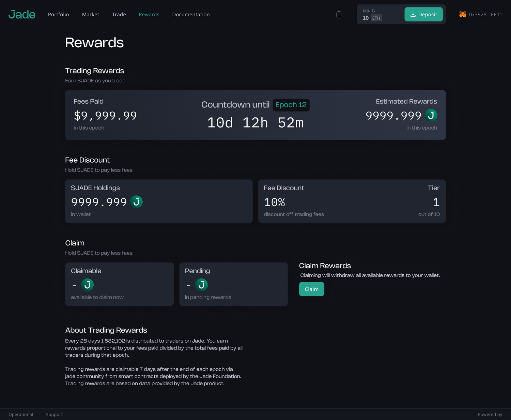Click 'discount off trading fees' caption
This screenshot has height=420, width=511.
(x=294, y=214)
